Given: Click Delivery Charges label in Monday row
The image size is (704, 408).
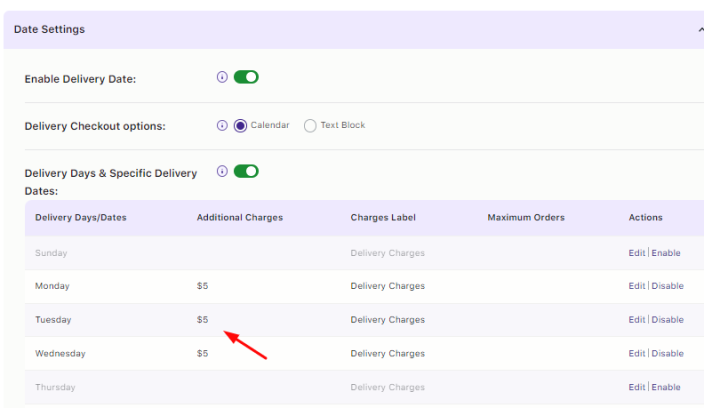Looking at the screenshot, I should (x=387, y=286).
